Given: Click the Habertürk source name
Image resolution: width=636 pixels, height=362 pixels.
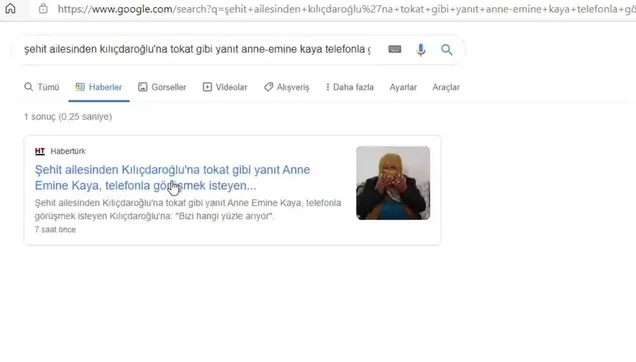Looking at the screenshot, I should [68, 151].
